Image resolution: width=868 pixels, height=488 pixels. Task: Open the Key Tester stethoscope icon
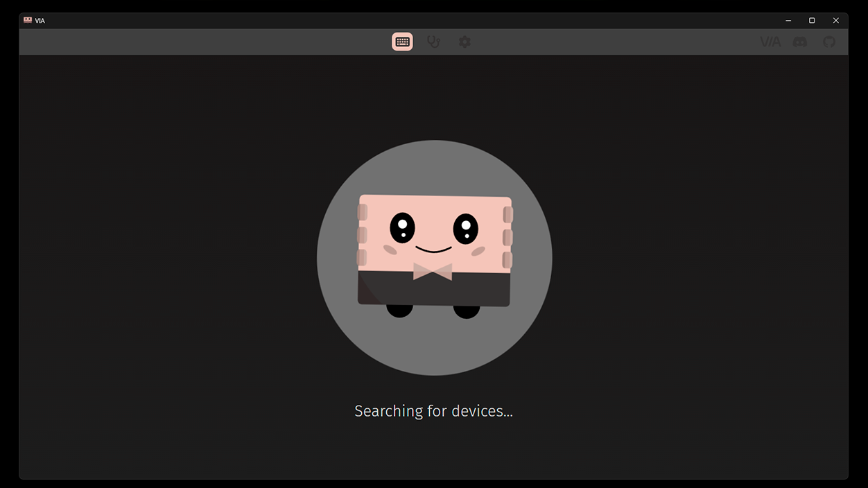[433, 42]
